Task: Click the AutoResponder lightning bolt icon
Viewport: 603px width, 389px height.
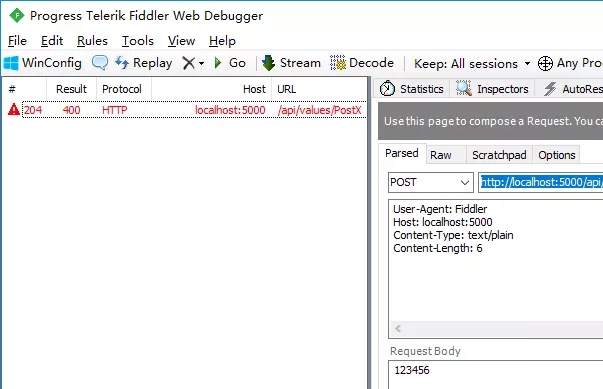Action: [x=550, y=89]
